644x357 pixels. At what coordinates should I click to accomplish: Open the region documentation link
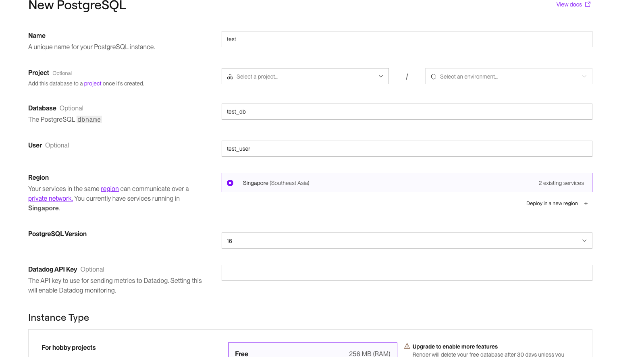(x=110, y=189)
